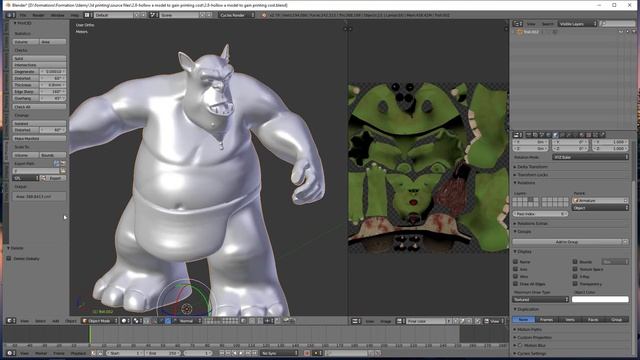The width and height of the screenshot is (640, 360).
Task: Open the Object Mode dropdown
Action: coord(99,321)
